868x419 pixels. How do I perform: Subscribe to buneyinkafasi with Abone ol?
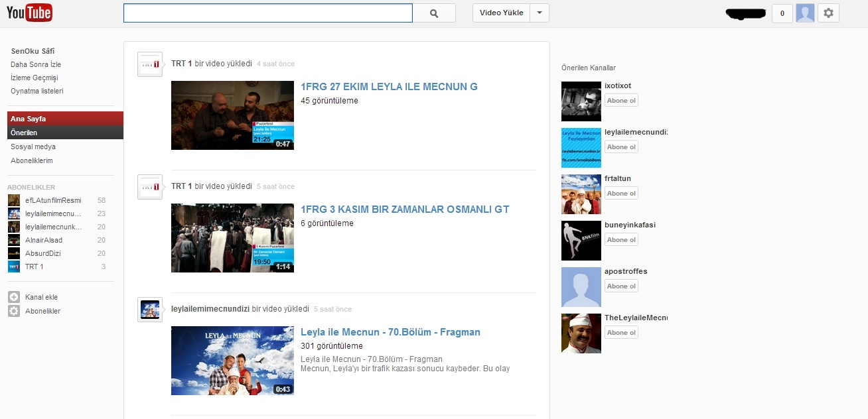(x=621, y=240)
